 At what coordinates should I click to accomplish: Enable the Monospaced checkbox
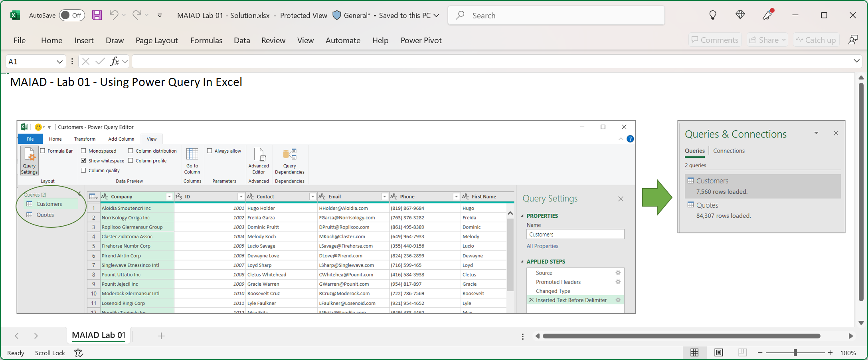[x=83, y=151]
